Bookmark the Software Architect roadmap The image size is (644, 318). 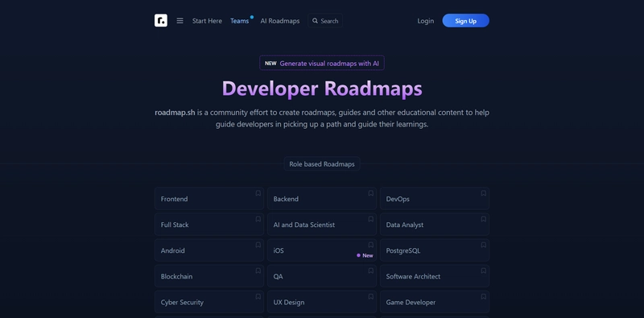[x=484, y=271]
